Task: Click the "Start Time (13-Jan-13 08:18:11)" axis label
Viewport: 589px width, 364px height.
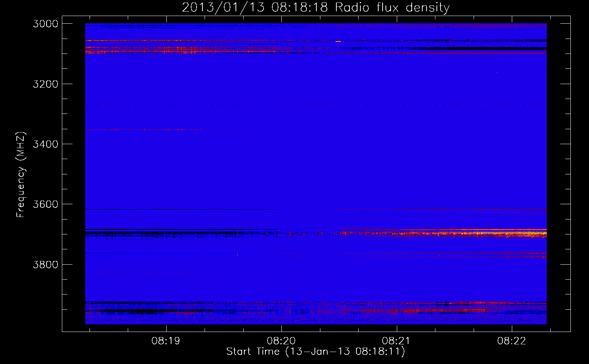Action: (x=316, y=352)
